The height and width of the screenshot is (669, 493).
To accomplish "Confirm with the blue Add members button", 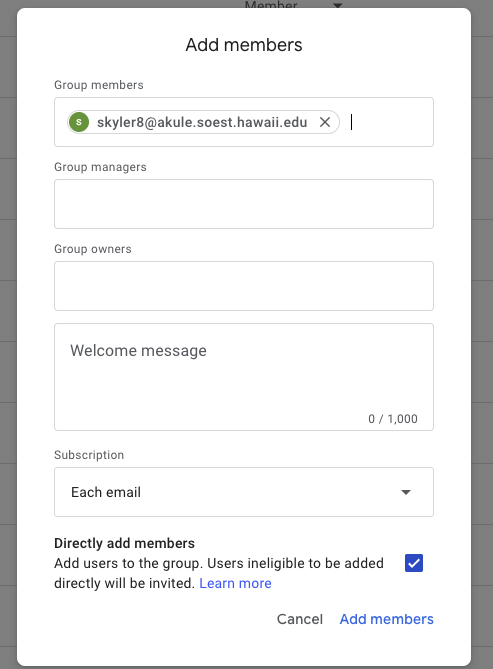I will [386, 619].
